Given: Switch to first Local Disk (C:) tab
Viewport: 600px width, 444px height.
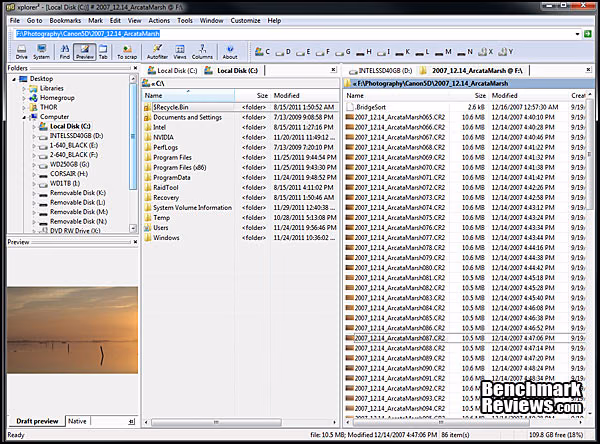Looking at the screenshot, I should coord(172,71).
